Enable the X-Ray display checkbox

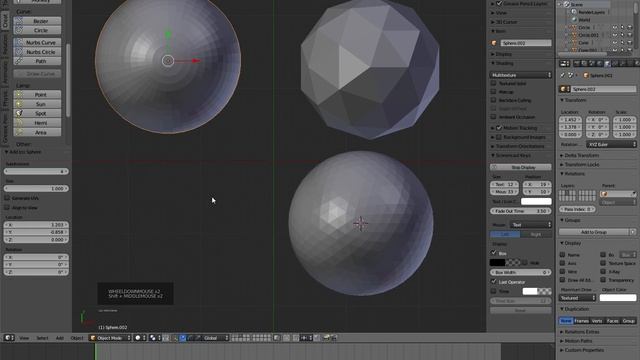[x=603, y=271]
